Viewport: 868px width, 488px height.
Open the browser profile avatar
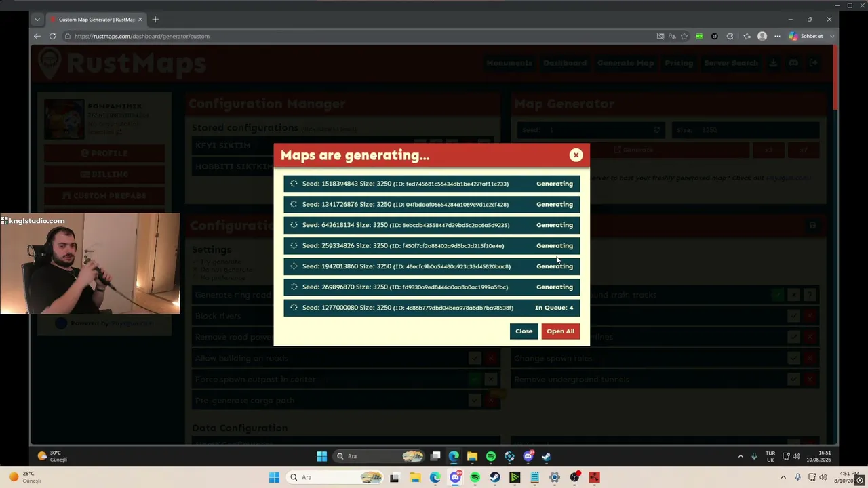[762, 36]
